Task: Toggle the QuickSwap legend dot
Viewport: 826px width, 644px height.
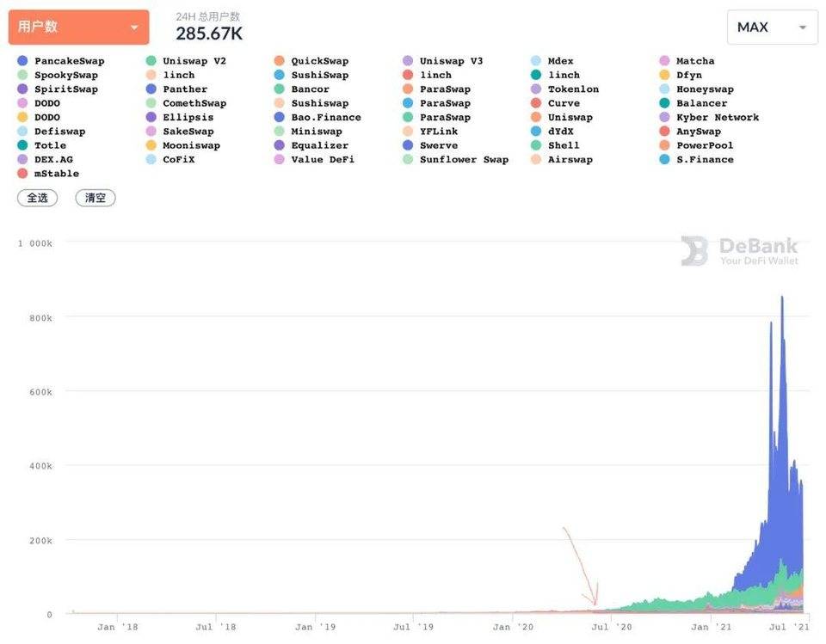Action: [279, 60]
